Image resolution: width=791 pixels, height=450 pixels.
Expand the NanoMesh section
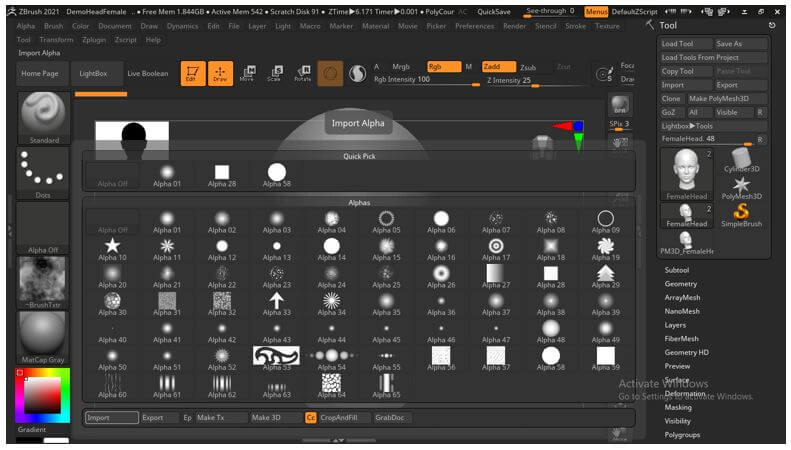682,311
